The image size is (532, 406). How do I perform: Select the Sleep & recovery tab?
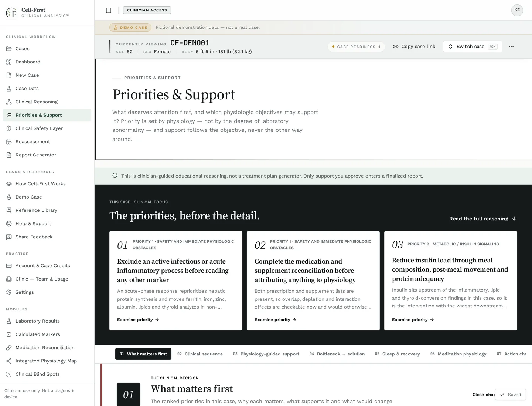(397, 354)
